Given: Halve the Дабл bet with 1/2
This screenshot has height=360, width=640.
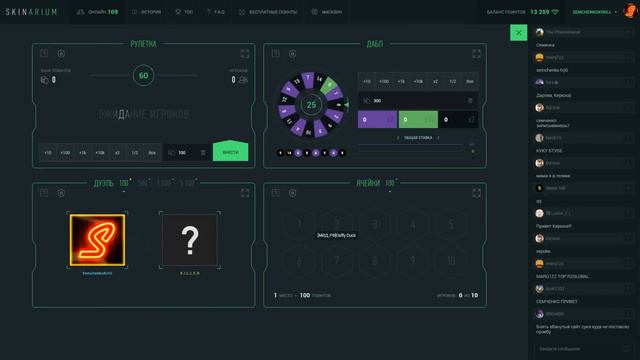Looking at the screenshot, I should click(x=453, y=82).
